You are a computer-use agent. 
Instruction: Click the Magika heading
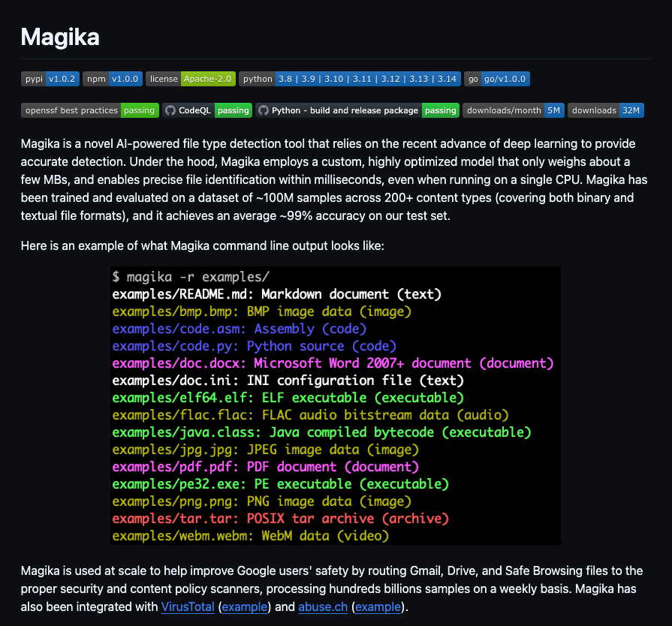coord(60,37)
